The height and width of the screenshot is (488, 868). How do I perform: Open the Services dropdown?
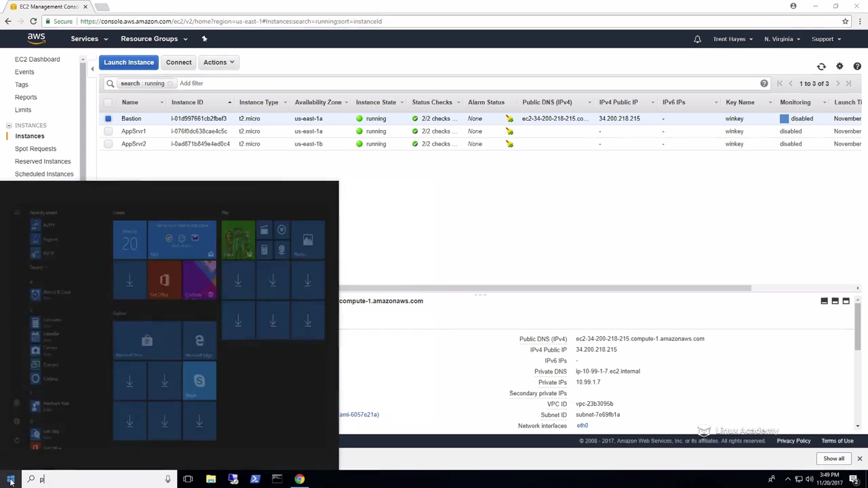tap(89, 39)
